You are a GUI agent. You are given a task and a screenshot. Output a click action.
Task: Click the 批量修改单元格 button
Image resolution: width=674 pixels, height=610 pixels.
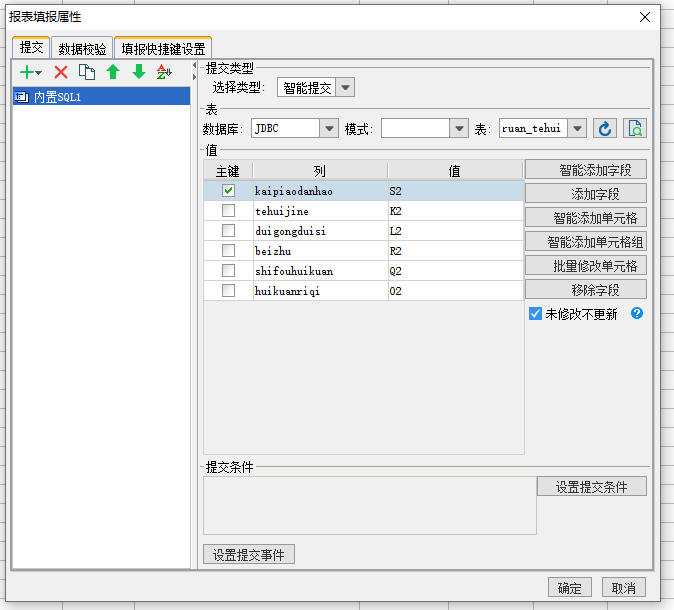click(x=586, y=266)
